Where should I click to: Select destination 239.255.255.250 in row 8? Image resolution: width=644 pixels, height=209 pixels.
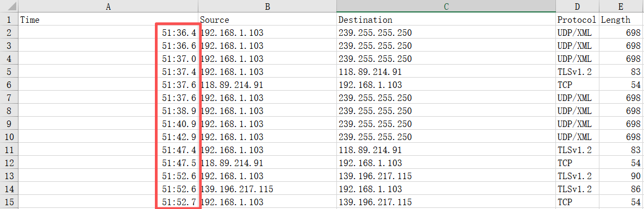point(446,111)
